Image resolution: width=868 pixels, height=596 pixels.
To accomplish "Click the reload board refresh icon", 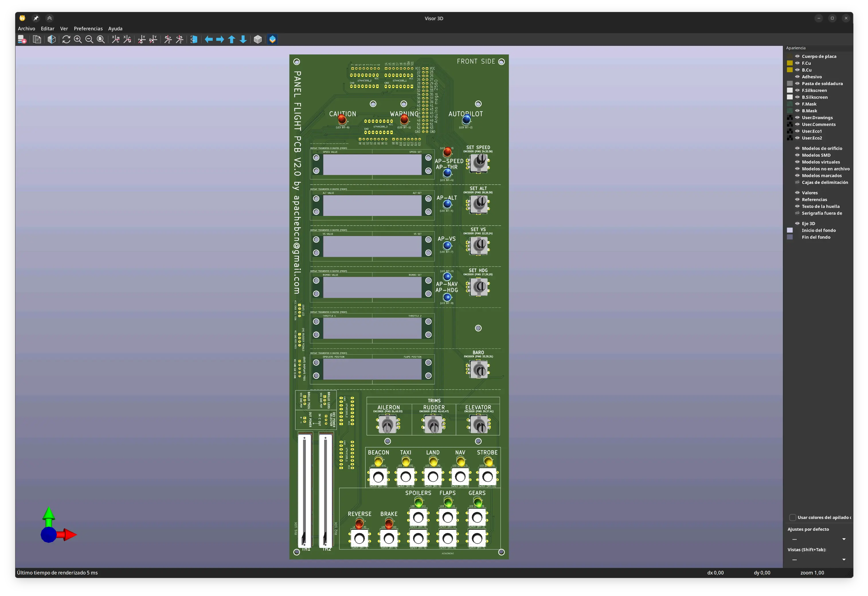I will point(66,40).
